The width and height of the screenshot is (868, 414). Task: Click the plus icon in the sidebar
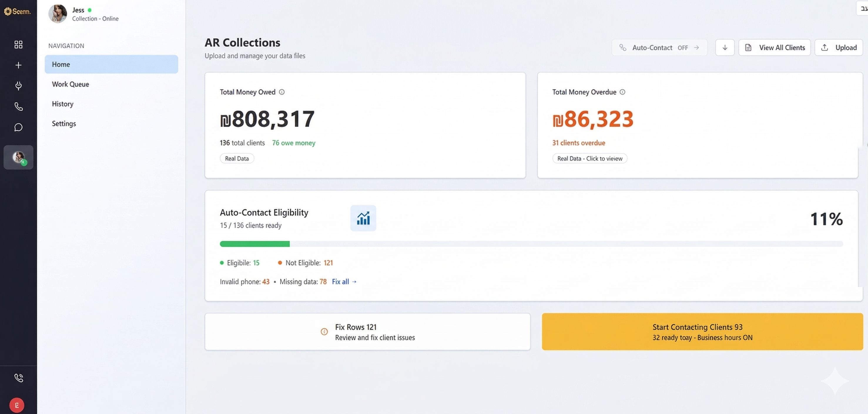pyautogui.click(x=18, y=65)
